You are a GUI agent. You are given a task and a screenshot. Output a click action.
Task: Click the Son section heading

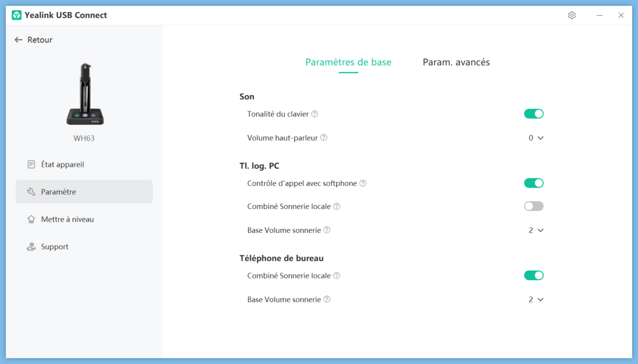(x=247, y=96)
